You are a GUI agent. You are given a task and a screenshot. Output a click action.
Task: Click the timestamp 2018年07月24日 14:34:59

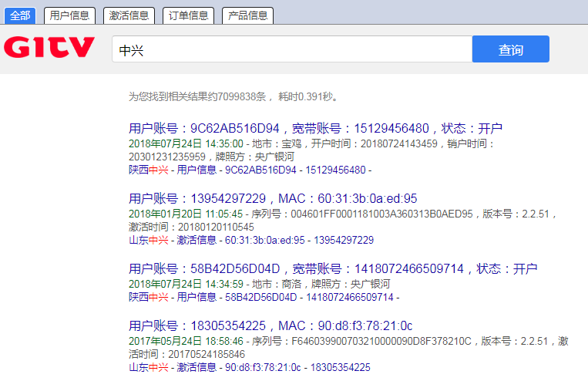[x=186, y=284]
